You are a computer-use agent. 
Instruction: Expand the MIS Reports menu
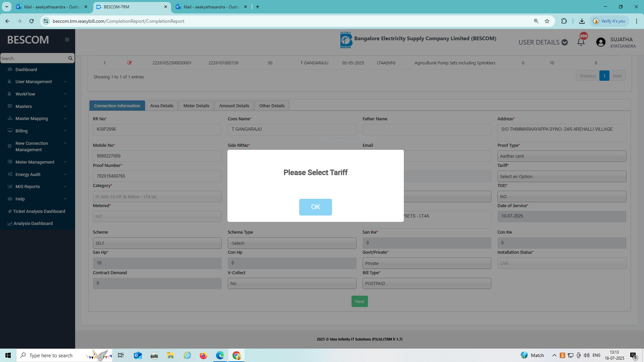point(37,186)
